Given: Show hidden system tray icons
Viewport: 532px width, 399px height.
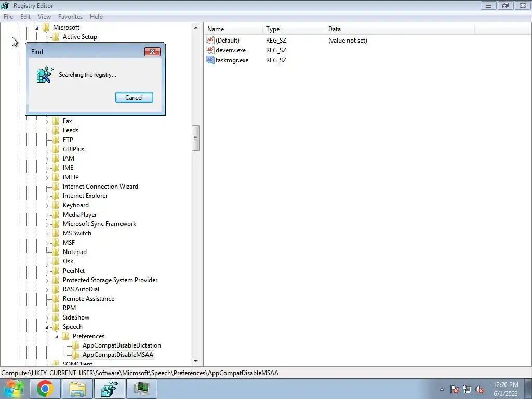Looking at the screenshot, I should (x=442, y=389).
